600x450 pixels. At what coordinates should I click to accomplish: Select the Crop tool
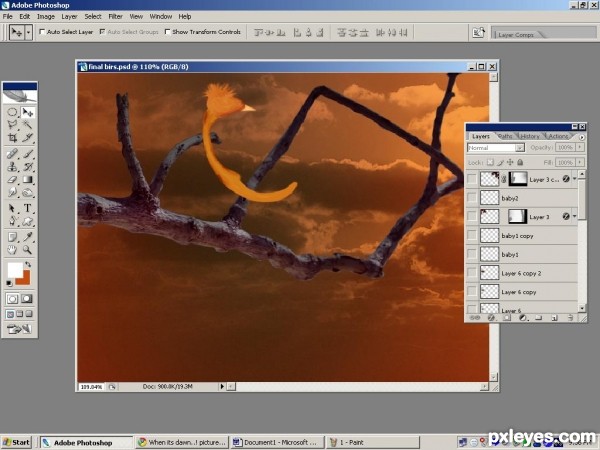(12, 137)
